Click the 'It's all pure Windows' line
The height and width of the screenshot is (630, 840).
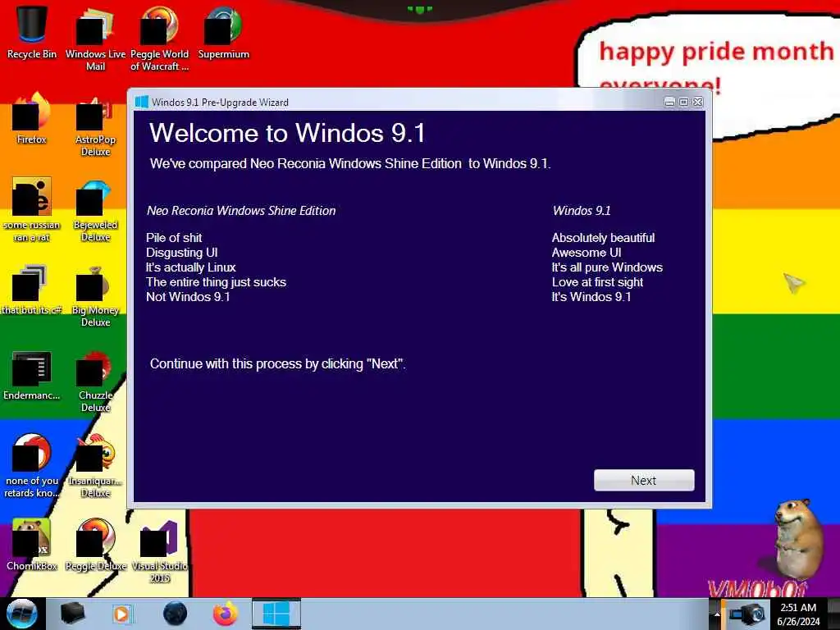point(607,267)
